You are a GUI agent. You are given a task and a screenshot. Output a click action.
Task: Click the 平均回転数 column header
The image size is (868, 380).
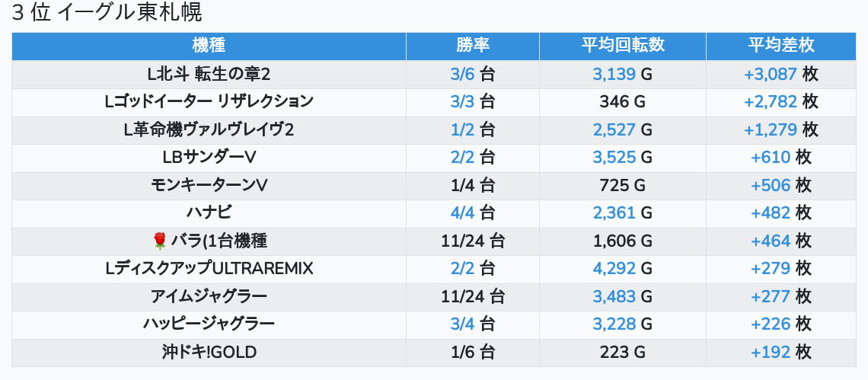click(x=622, y=45)
